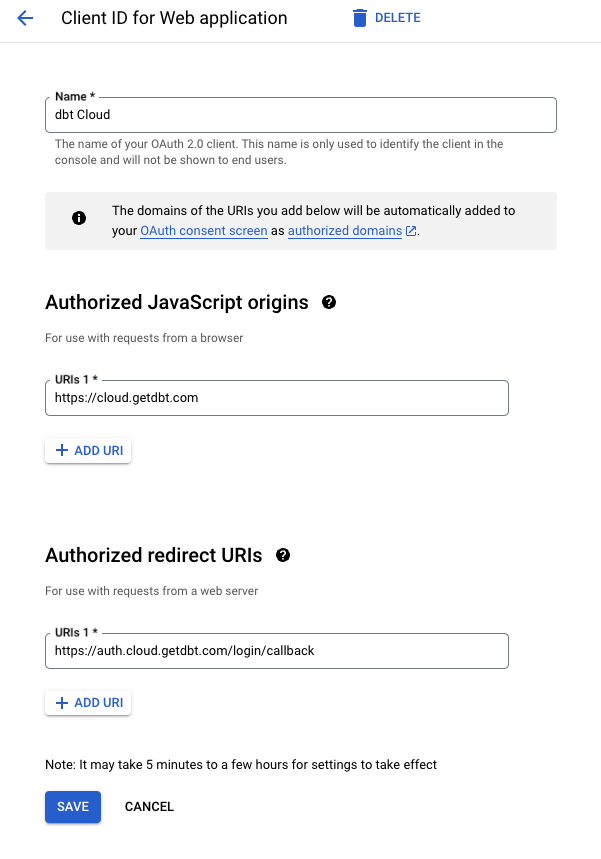Click the trash icon next to DELETE

(x=361, y=17)
